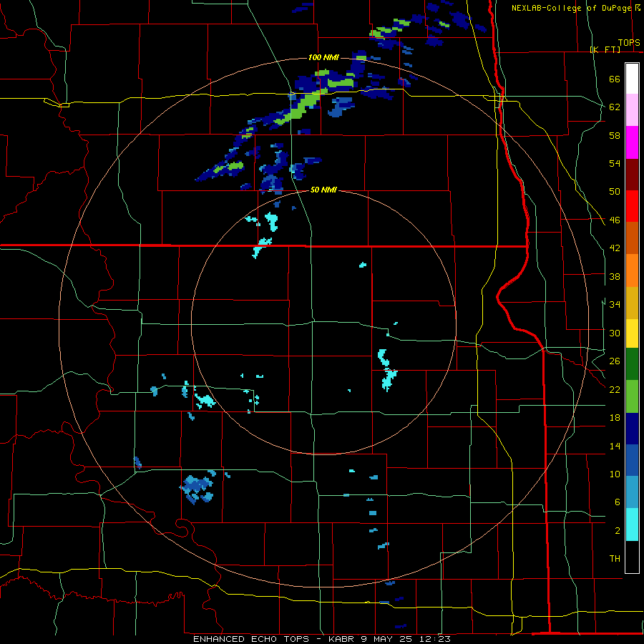Viewport: 644px width, 644px height.
Task: Click the legend value 18
Action: [615, 418]
